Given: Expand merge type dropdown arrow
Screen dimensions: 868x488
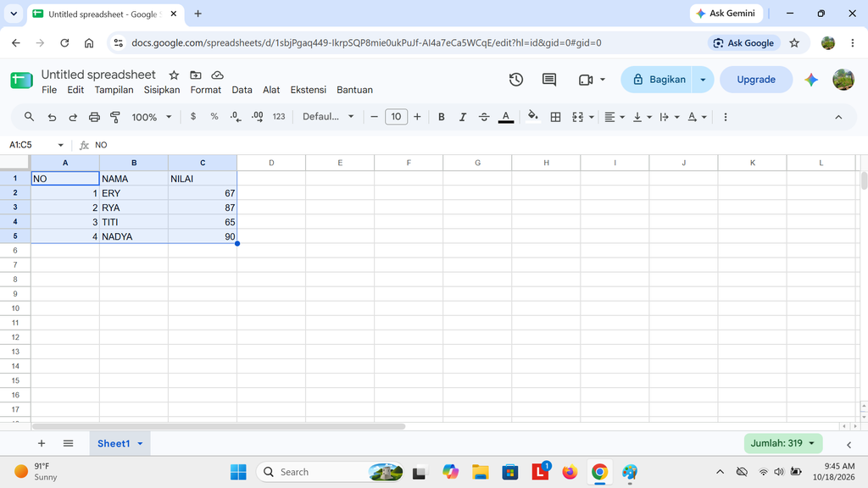Looking at the screenshot, I should click(x=592, y=117).
